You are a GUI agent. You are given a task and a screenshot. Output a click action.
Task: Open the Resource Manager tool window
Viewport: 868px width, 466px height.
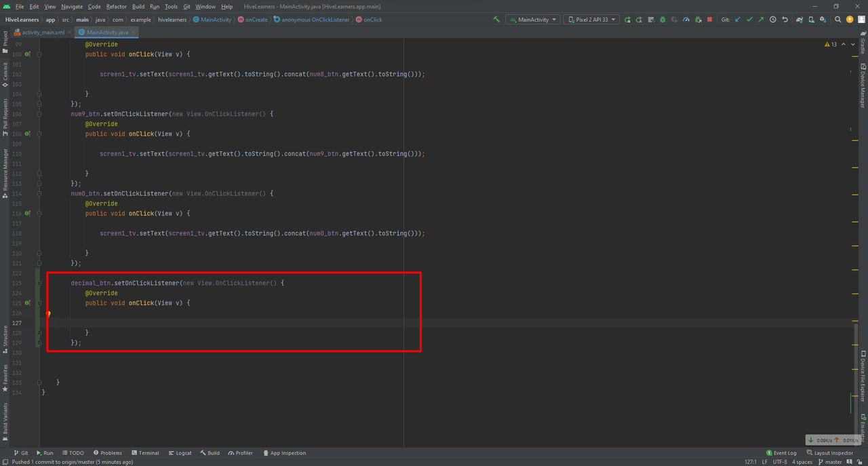coord(5,173)
